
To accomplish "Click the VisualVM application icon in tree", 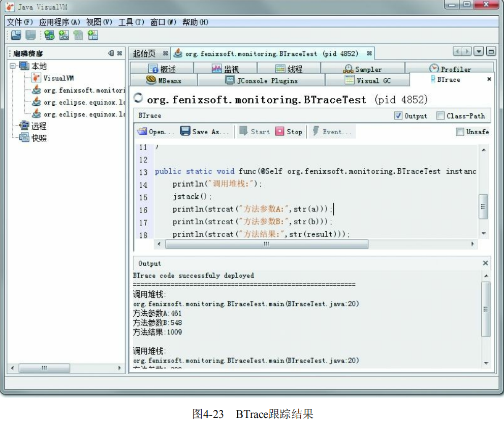I will [36, 78].
